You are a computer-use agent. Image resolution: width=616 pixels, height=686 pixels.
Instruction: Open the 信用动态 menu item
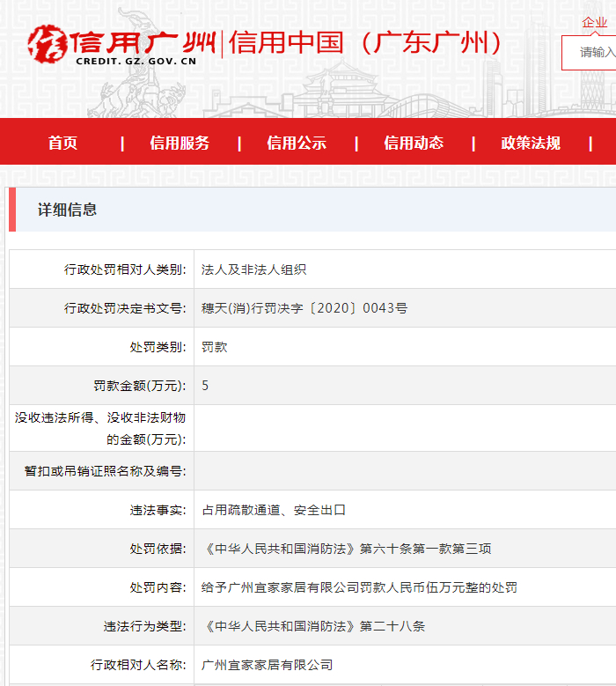click(x=414, y=143)
